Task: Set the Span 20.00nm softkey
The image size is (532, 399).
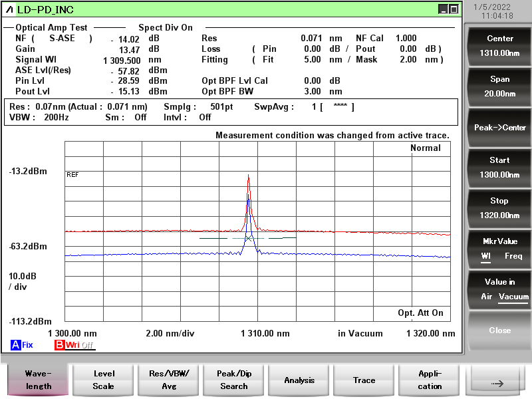Action: pyautogui.click(x=499, y=86)
